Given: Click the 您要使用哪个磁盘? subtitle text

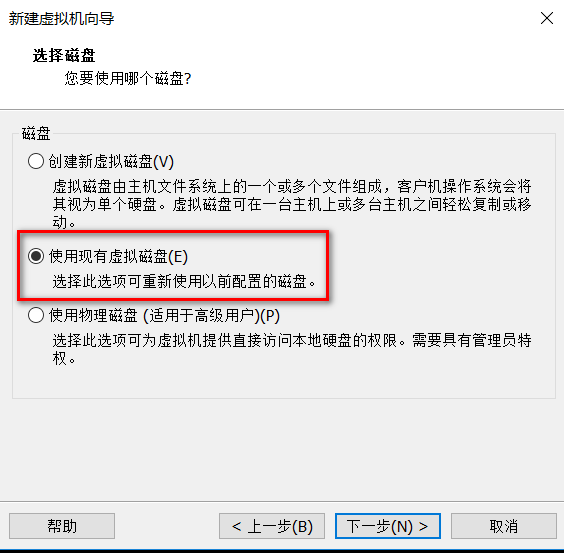Looking at the screenshot, I should coord(128,78).
